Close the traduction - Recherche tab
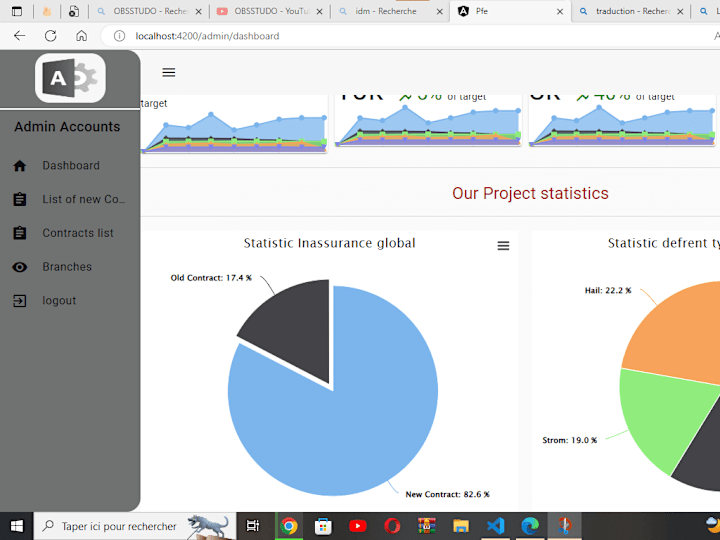 point(680,11)
